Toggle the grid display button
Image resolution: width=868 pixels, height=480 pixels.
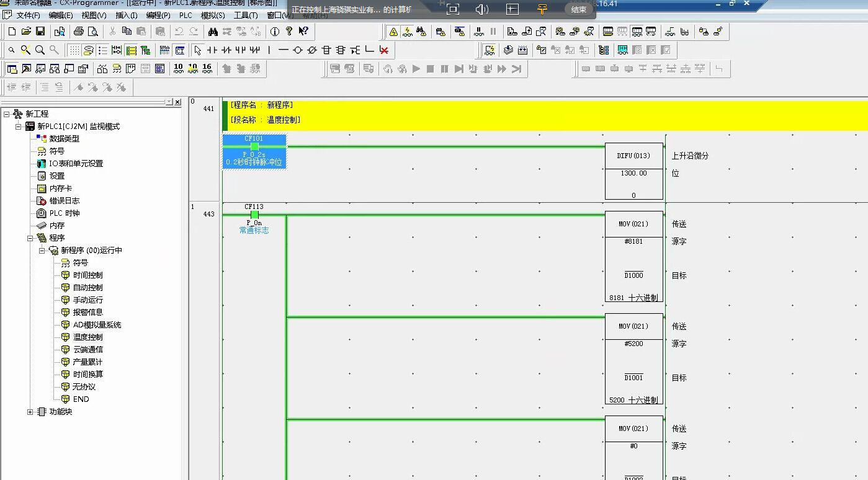click(74, 50)
